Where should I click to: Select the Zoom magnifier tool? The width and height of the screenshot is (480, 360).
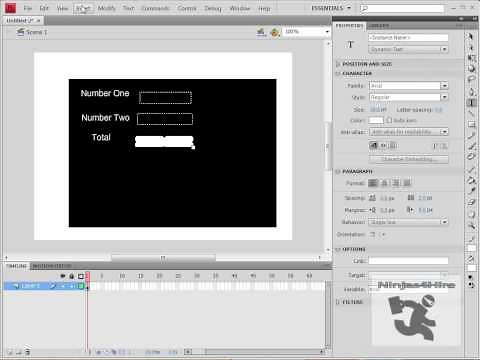tap(471, 226)
